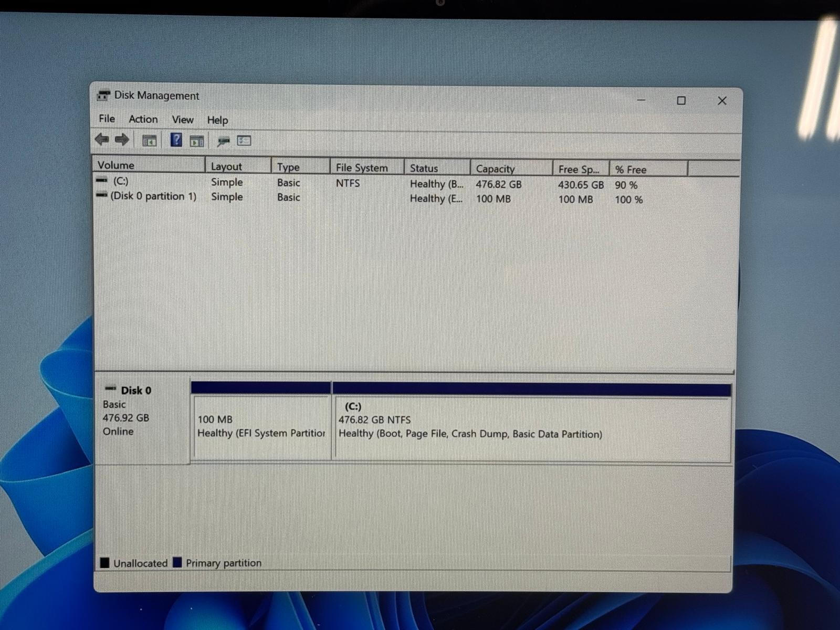
Task: Click the Back arrow toolbar icon
Action: tap(102, 140)
